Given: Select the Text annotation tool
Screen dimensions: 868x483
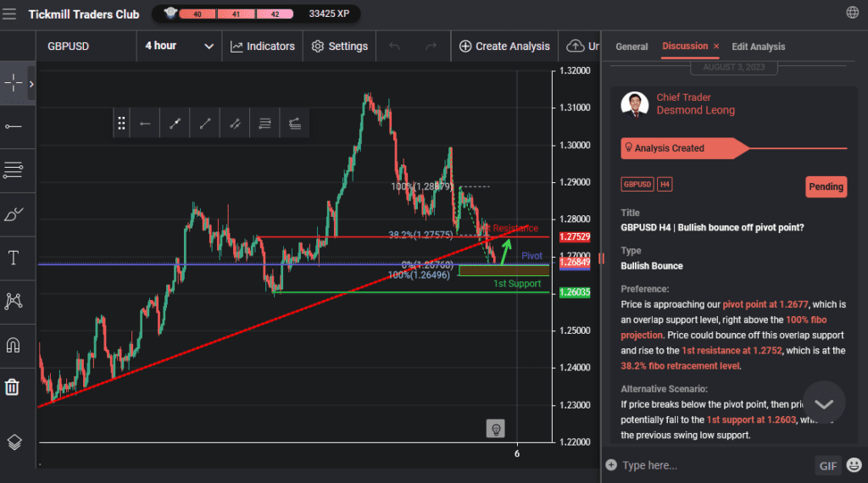Looking at the screenshot, I should tap(14, 258).
